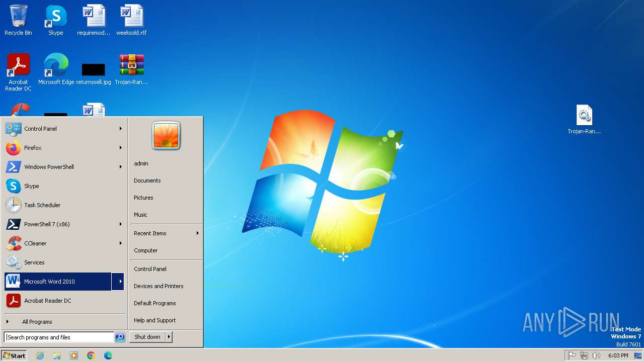The width and height of the screenshot is (644, 362).
Task: Launch Chrome from taskbar
Action: tap(91, 355)
